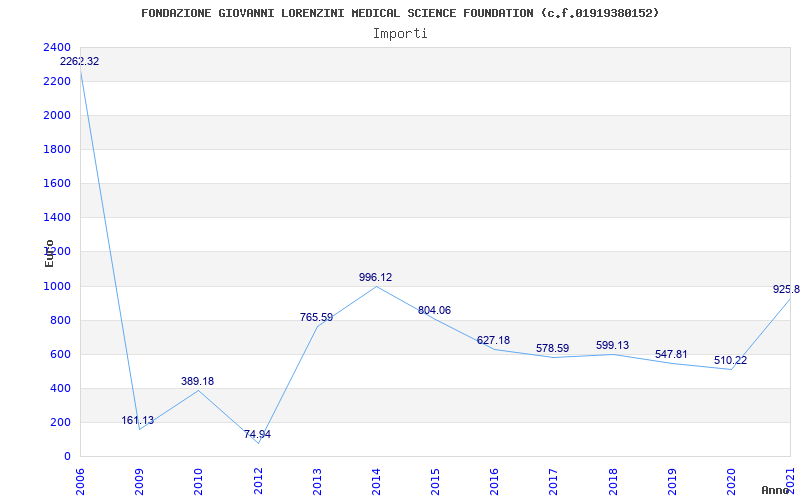The width and height of the screenshot is (800, 500).
Task: Click the y-axis tick label 200
Action: click(61, 422)
